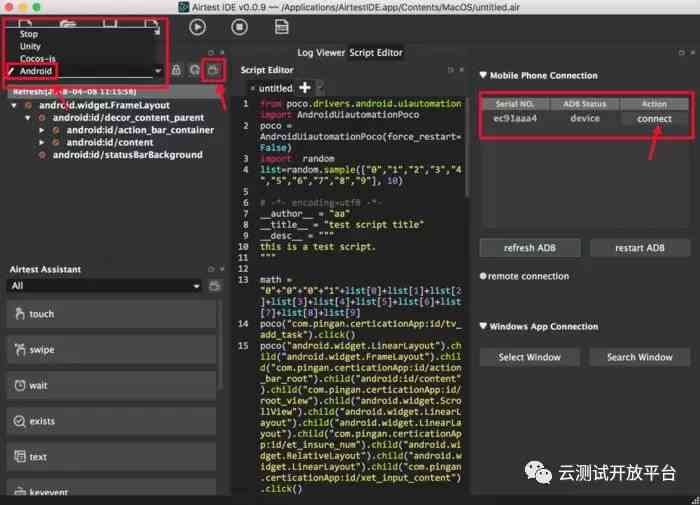The width and height of the screenshot is (700, 505).
Task: Select Stop in the Poco mode list
Action: click(29, 34)
